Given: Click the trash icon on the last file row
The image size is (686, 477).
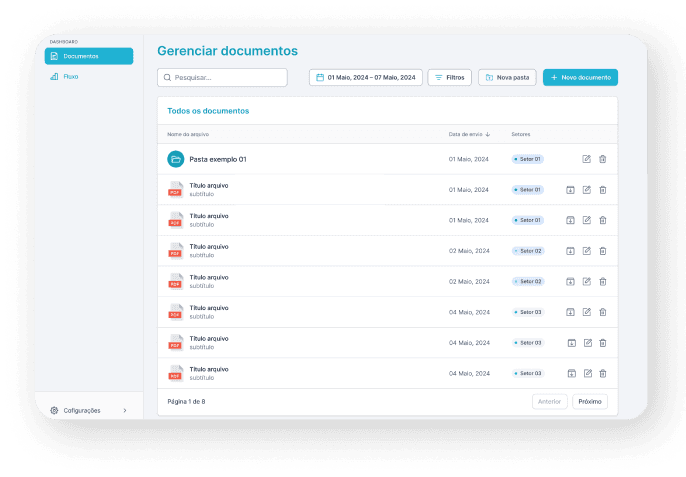Looking at the screenshot, I should (x=603, y=374).
